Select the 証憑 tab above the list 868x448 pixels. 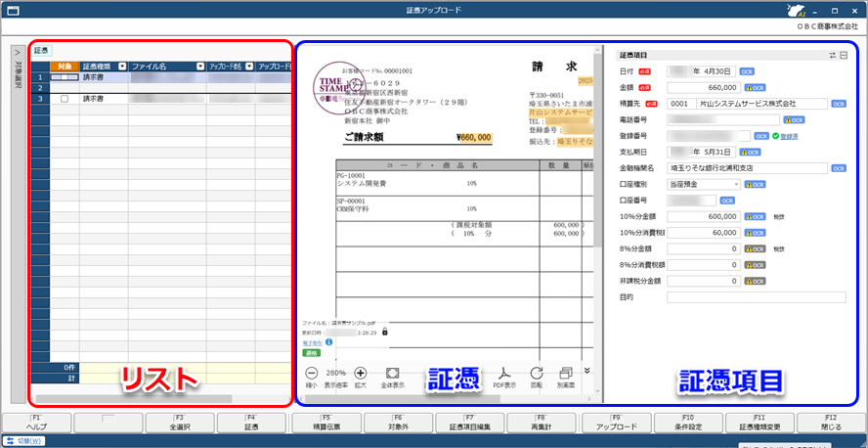(x=41, y=51)
